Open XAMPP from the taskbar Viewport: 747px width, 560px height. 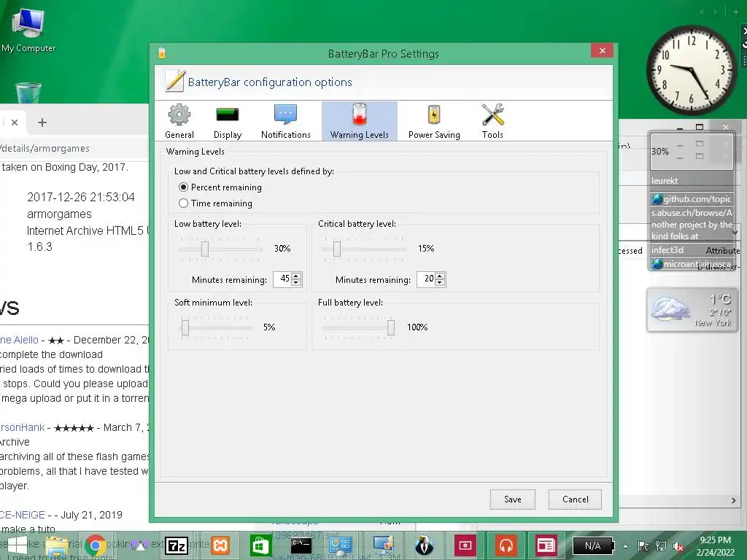click(220, 545)
